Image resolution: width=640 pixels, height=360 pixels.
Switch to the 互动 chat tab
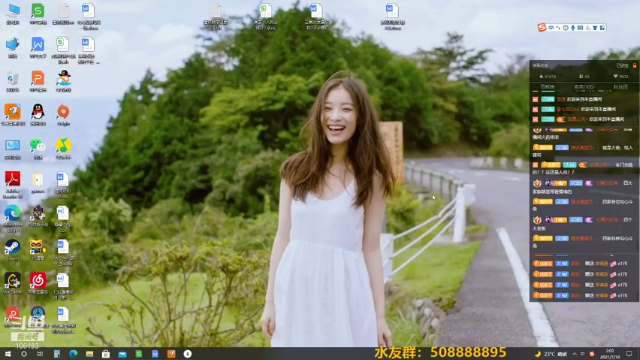(548, 87)
